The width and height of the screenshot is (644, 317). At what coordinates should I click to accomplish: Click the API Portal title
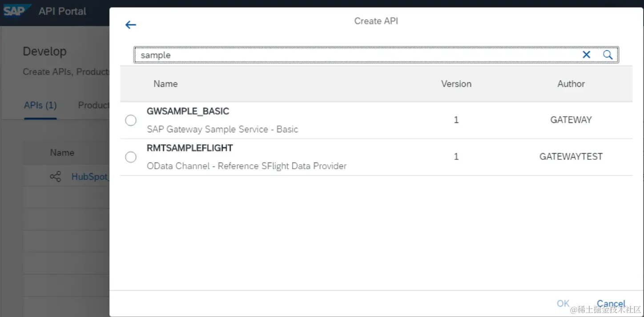point(62,11)
